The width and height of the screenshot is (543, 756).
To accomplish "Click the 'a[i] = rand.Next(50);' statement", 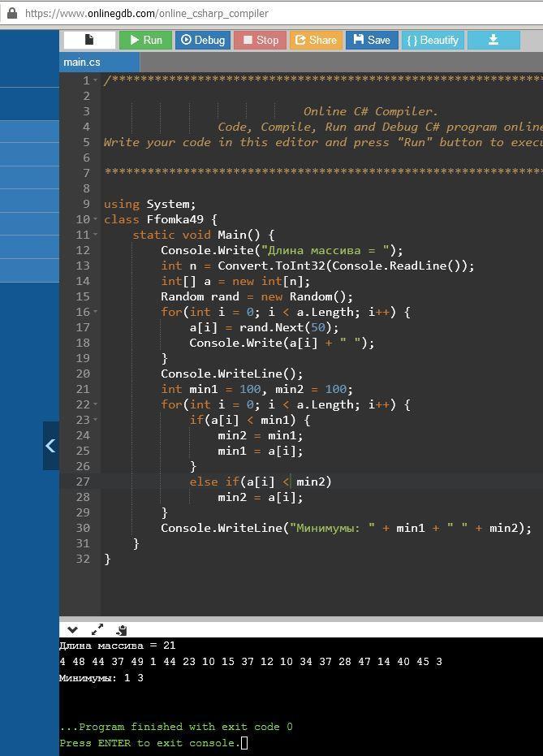I will click(x=264, y=327).
